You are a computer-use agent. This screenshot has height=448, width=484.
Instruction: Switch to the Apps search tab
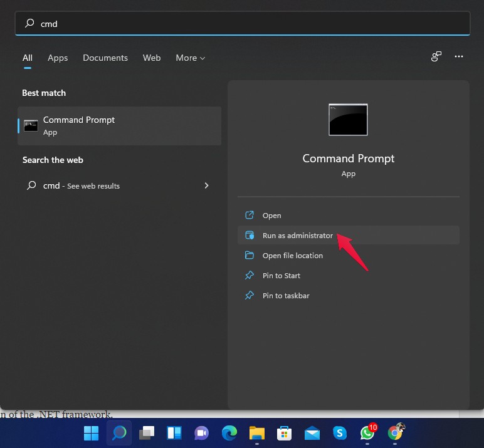(58, 58)
